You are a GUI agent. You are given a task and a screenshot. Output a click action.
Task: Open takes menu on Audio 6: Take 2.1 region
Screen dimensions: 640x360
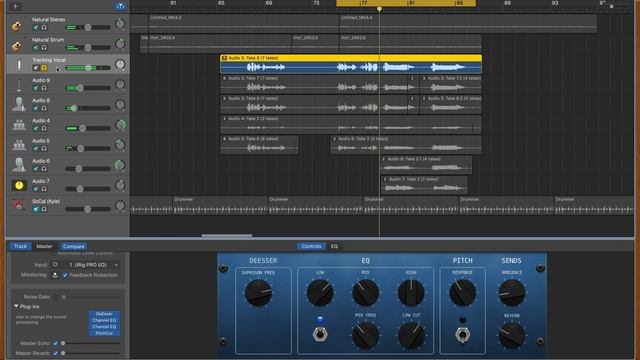384,159
